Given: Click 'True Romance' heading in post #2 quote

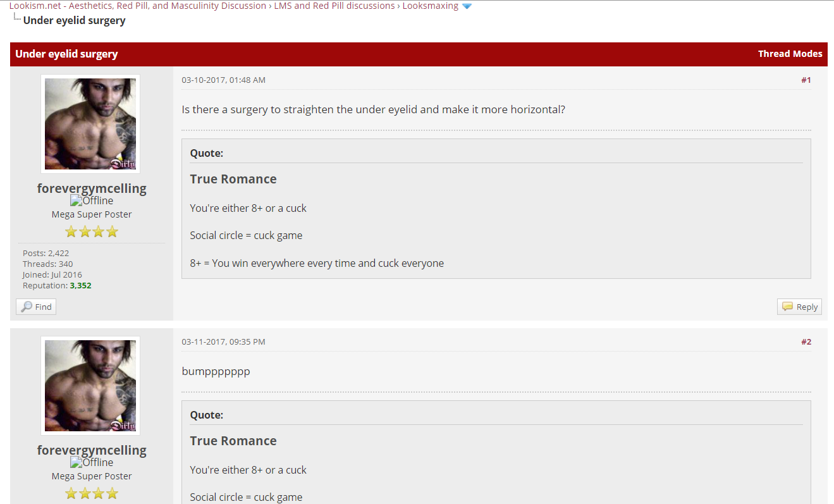Looking at the screenshot, I should [233, 441].
